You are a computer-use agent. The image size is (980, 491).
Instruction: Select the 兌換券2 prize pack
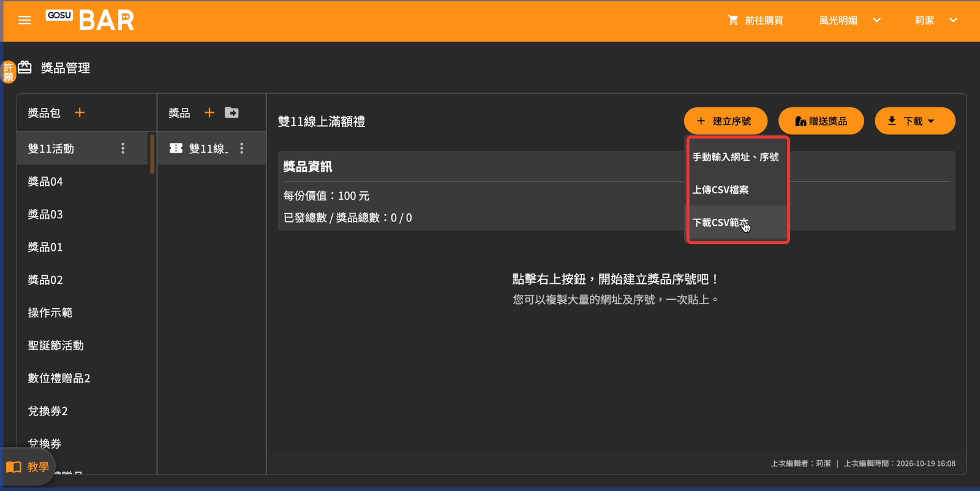(x=83, y=411)
